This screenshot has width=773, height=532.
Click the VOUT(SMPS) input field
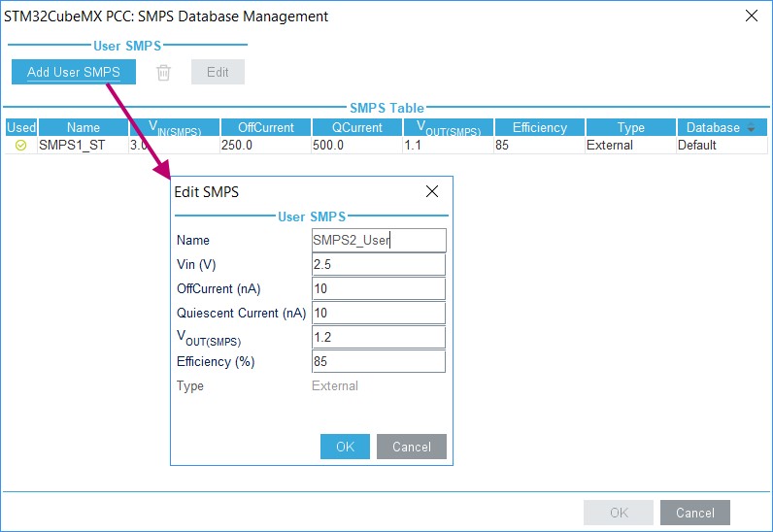379,337
